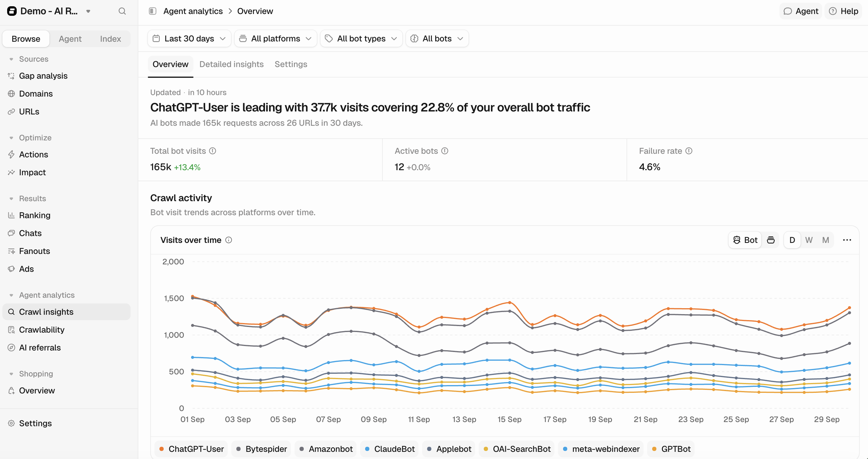Open the All platforms filter dropdown

click(275, 38)
